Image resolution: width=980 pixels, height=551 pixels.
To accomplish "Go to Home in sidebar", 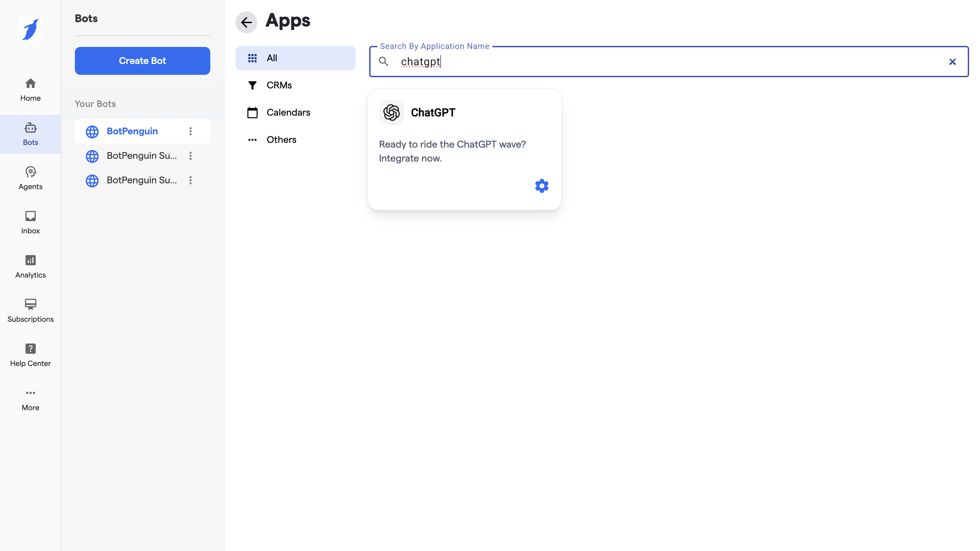I will pos(30,90).
